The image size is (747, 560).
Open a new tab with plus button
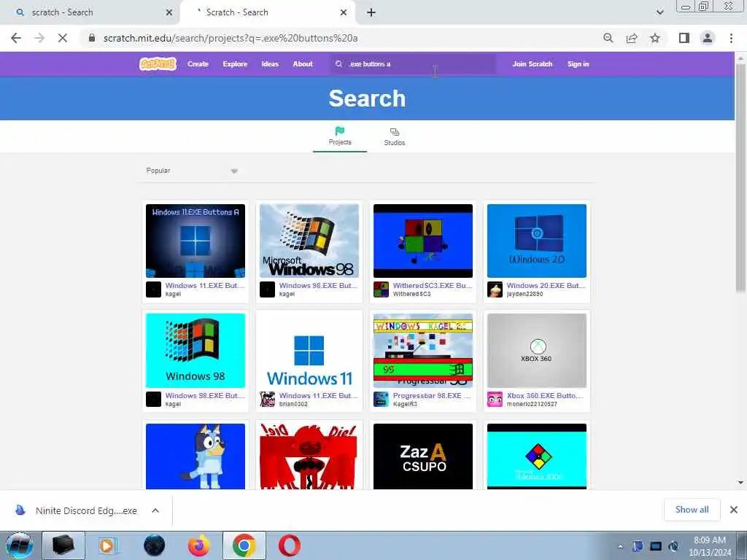[371, 12]
